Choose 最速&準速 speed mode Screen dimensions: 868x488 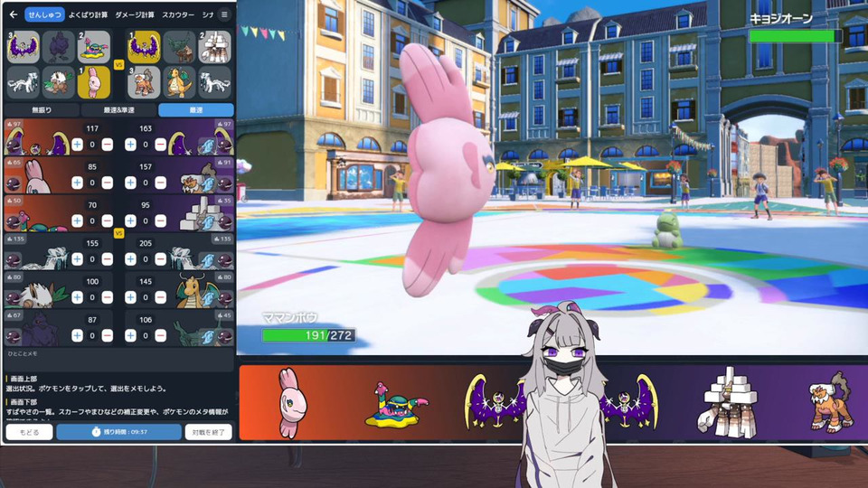(119, 110)
